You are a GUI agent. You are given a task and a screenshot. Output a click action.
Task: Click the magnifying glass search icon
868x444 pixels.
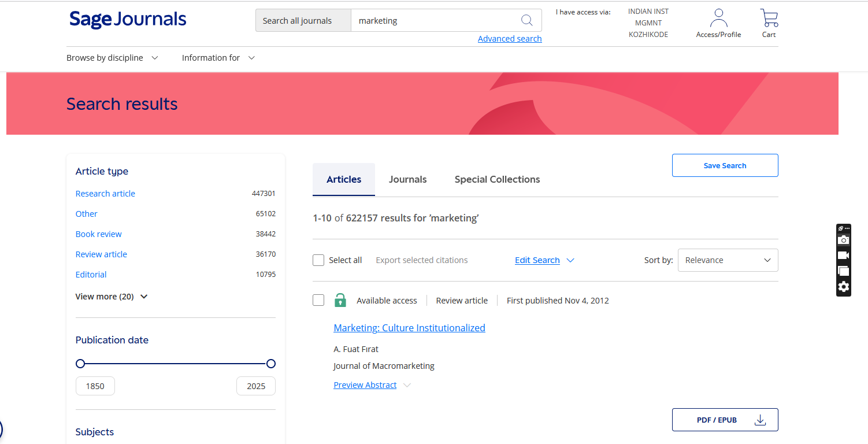(526, 20)
